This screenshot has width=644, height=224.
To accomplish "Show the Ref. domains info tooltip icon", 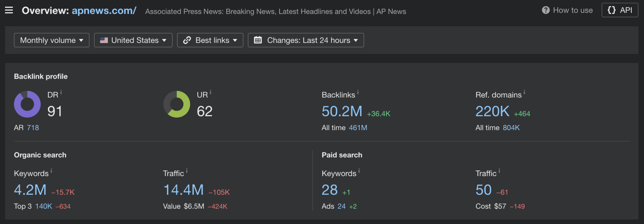I will [524, 92].
